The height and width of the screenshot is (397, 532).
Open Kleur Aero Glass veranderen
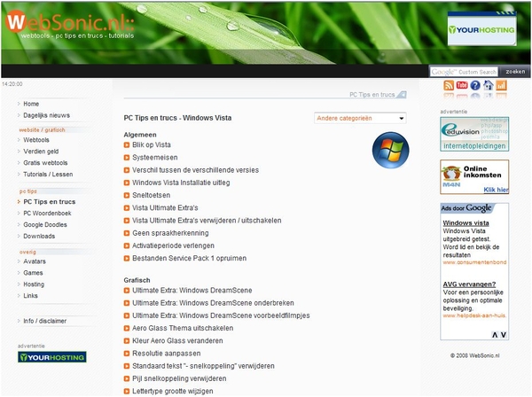click(177, 340)
